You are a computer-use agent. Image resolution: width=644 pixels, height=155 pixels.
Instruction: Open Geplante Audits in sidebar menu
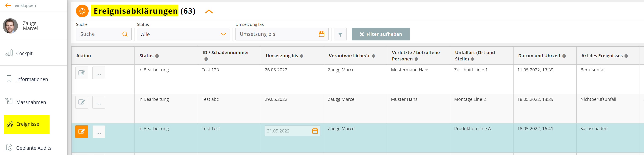[x=34, y=148]
